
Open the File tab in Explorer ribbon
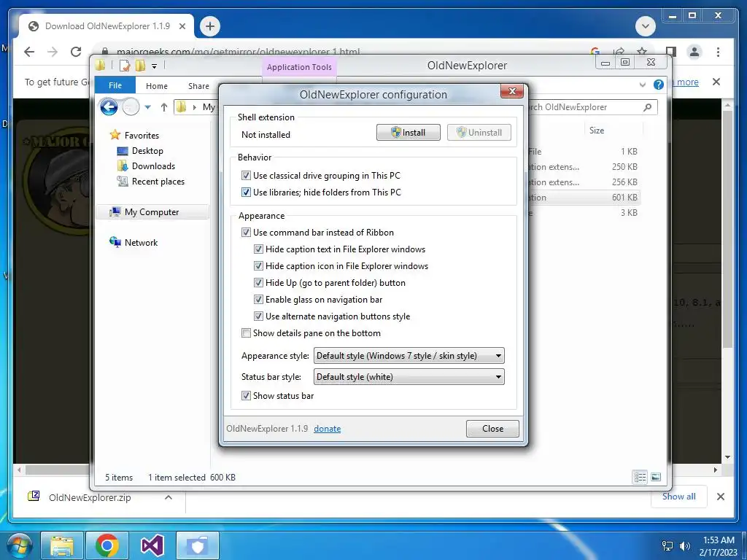(x=115, y=86)
